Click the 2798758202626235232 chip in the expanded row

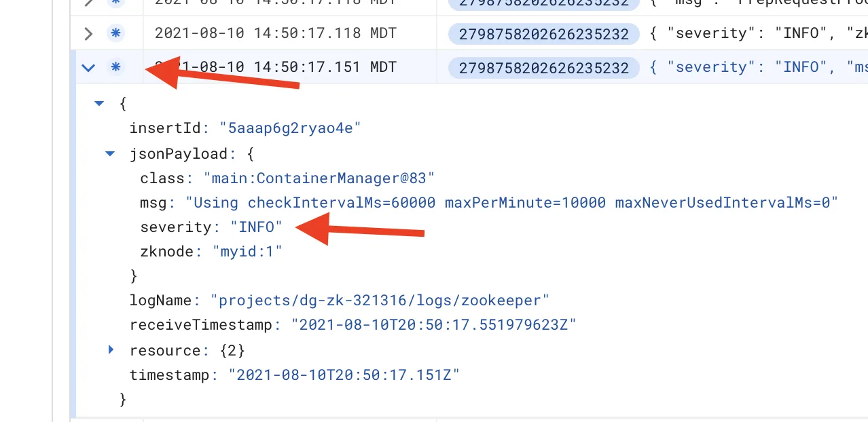click(544, 68)
